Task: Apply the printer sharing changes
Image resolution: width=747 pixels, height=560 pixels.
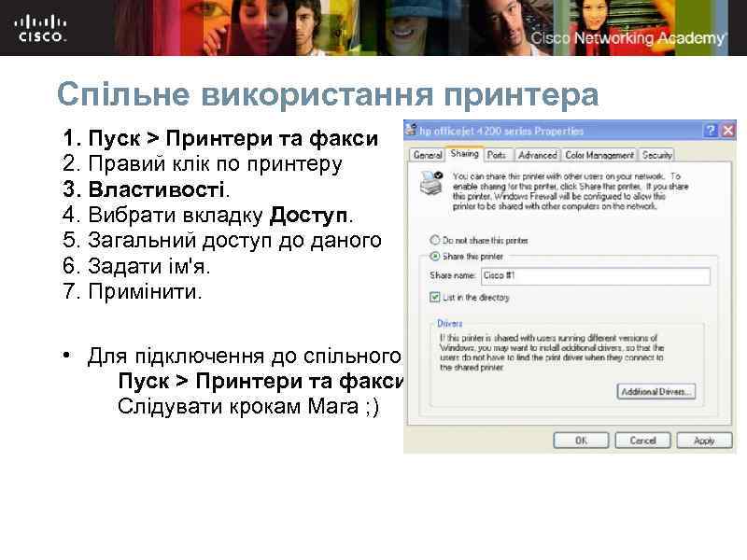Action: [x=706, y=440]
